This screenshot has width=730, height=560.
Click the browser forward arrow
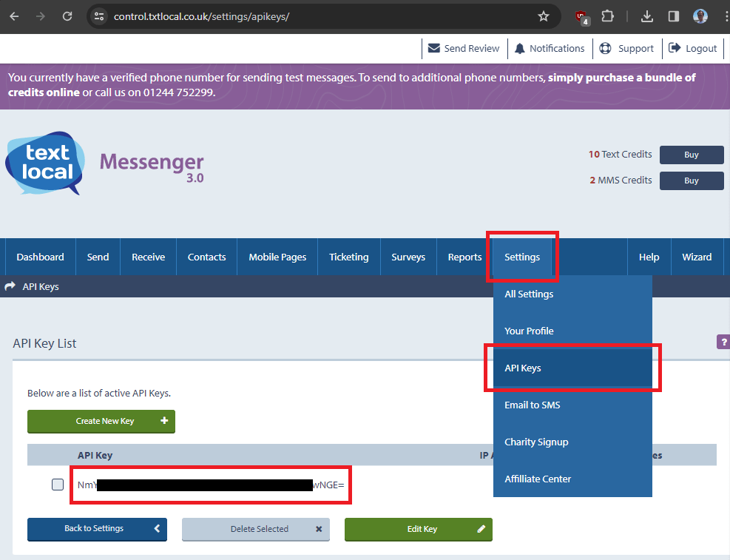click(41, 16)
